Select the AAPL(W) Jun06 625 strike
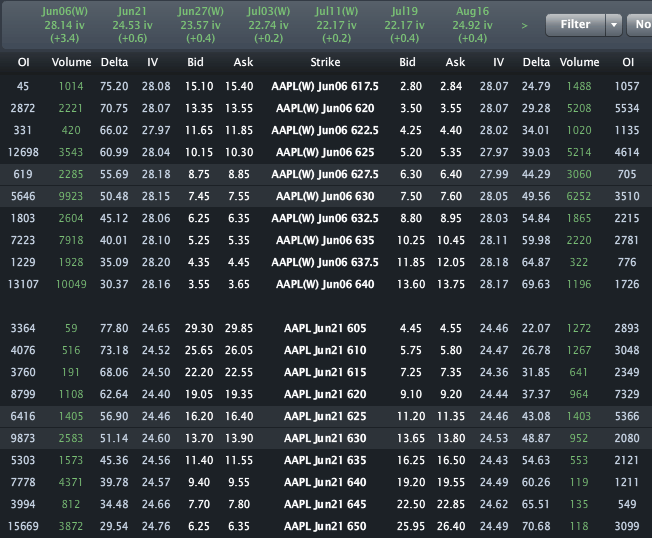Screen dimensions: 652x538 tap(325, 153)
